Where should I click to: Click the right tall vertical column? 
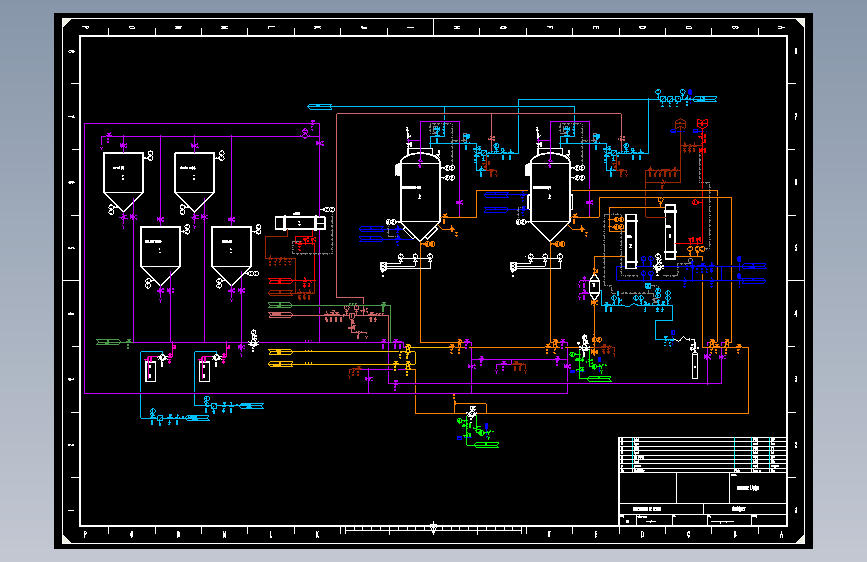[x=670, y=232]
